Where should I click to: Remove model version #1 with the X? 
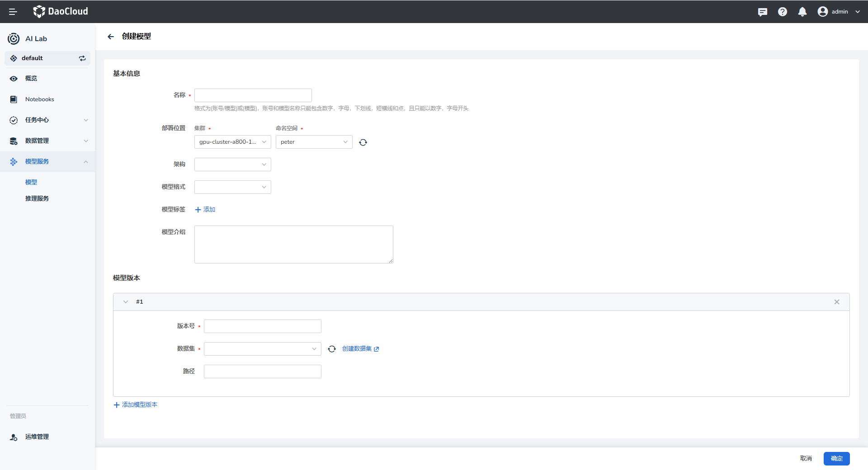[836, 302]
